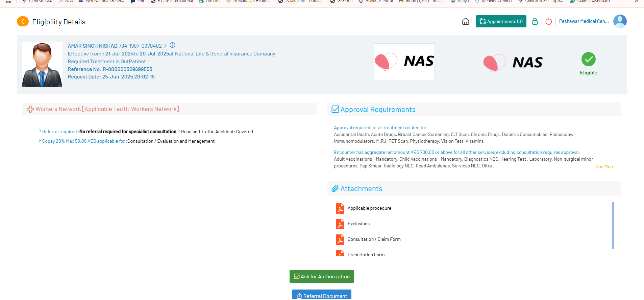Click the Attachments list scrollbar
The width and height of the screenshot is (644, 300).
point(613,225)
